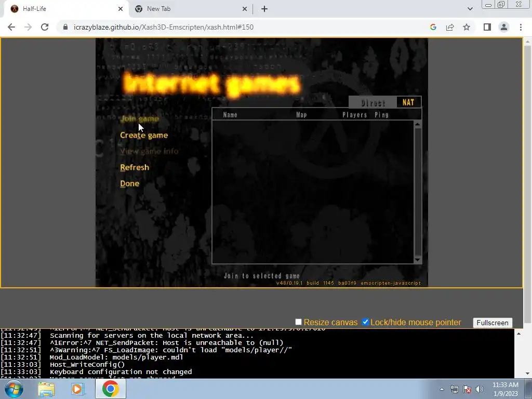Open the taskbar clock and date
The height and width of the screenshot is (399, 532).
coord(505,389)
